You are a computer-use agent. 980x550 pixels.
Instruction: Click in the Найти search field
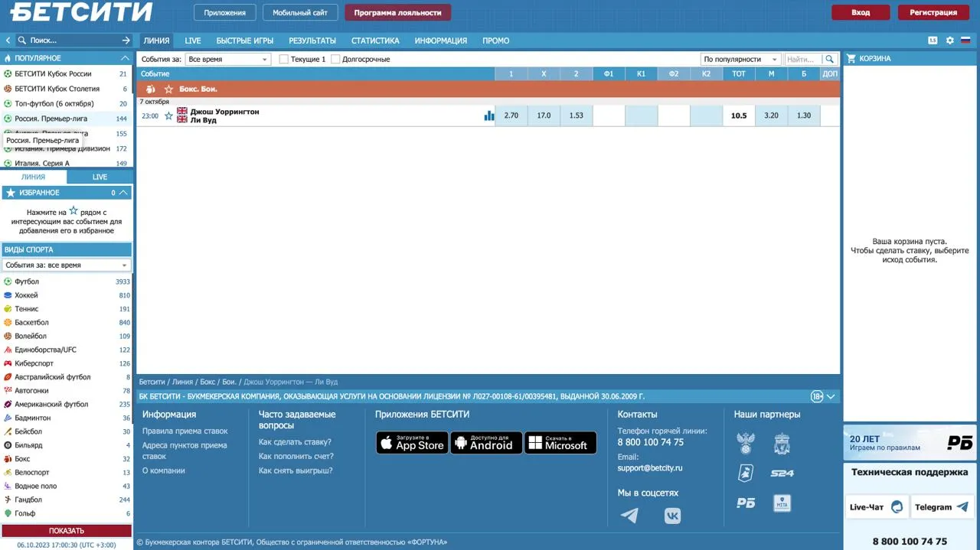(803, 59)
